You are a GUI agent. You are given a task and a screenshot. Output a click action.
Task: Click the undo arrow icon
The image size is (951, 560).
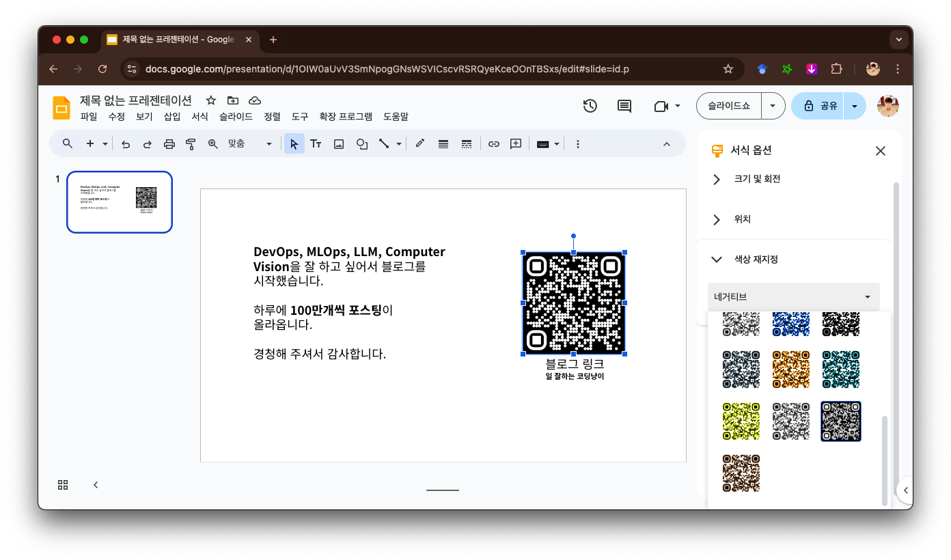(x=126, y=144)
